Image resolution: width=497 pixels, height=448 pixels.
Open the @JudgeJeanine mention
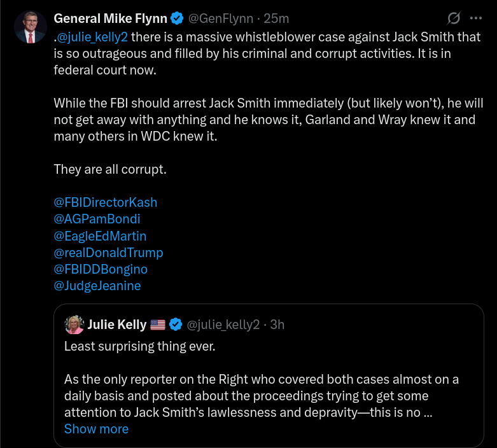[97, 286]
